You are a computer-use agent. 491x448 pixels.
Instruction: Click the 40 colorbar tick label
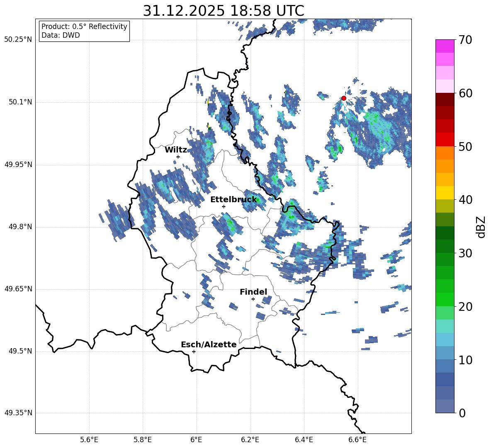pos(465,200)
